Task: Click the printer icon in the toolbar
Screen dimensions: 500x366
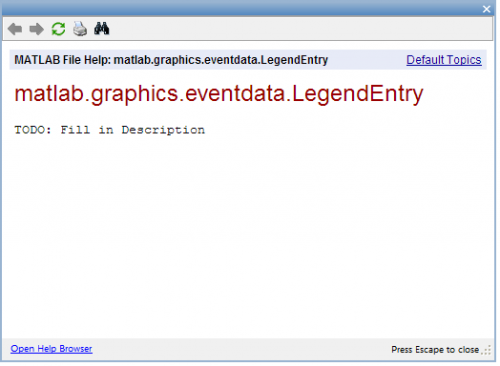Action: pos(80,29)
